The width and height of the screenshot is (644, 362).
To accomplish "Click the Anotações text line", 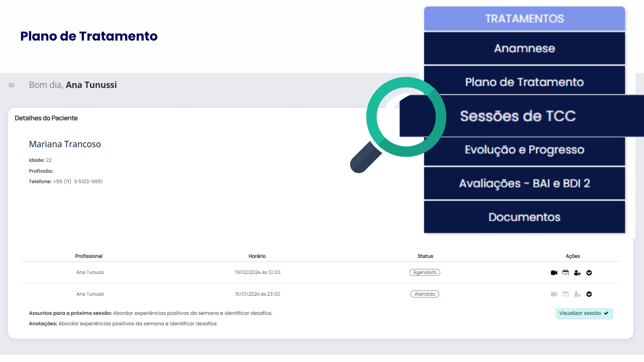I will (123, 324).
